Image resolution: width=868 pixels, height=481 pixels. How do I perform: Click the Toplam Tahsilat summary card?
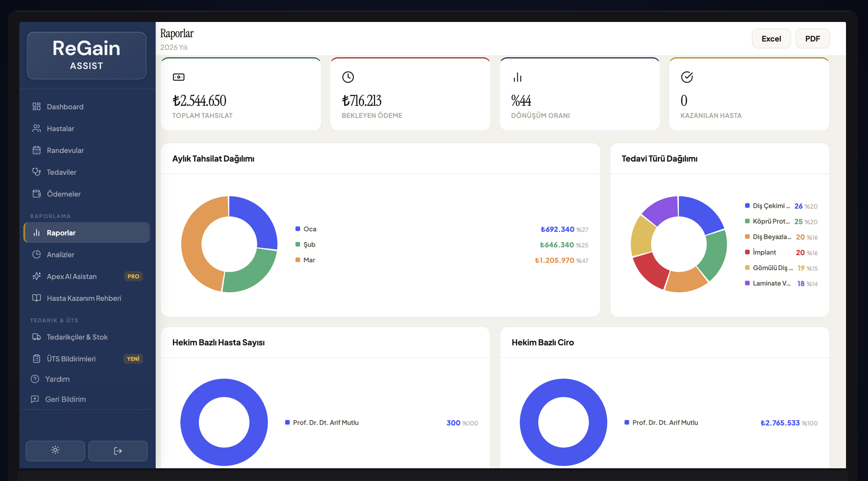point(241,94)
